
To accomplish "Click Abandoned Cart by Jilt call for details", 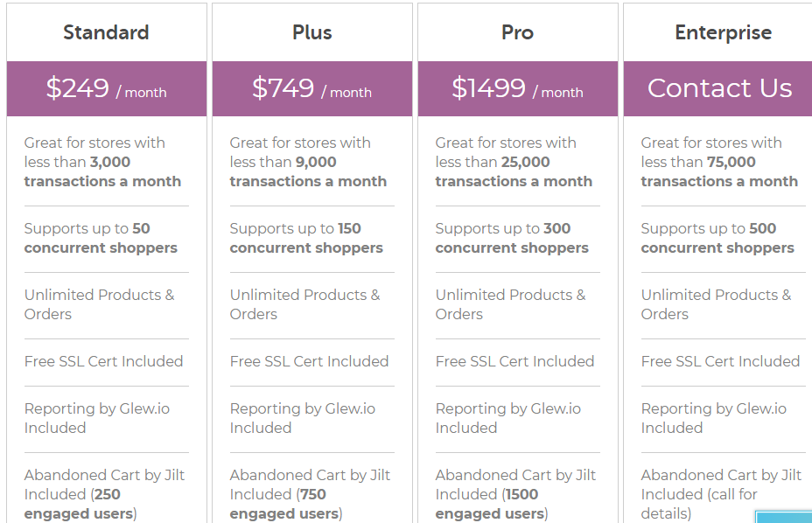I will click(721, 494).
